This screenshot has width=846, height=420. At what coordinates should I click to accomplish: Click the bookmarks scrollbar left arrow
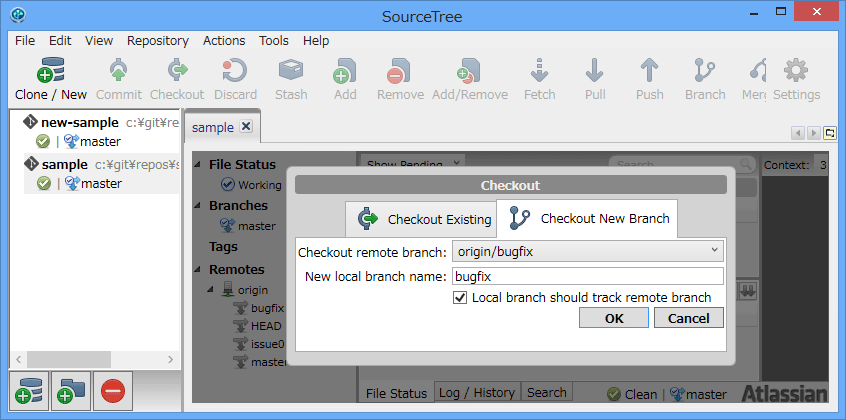click(18, 359)
